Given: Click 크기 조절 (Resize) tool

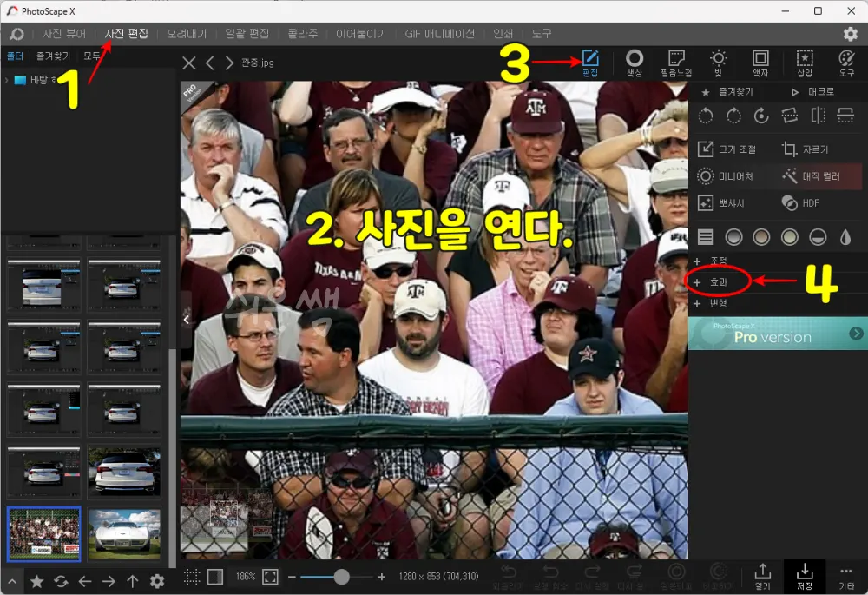Looking at the screenshot, I should [x=727, y=149].
